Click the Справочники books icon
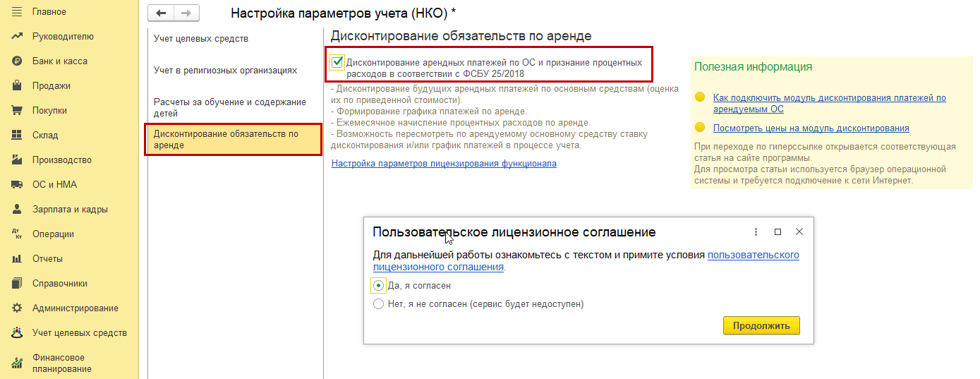This screenshot has height=379, width=980. pyautogui.click(x=17, y=284)
